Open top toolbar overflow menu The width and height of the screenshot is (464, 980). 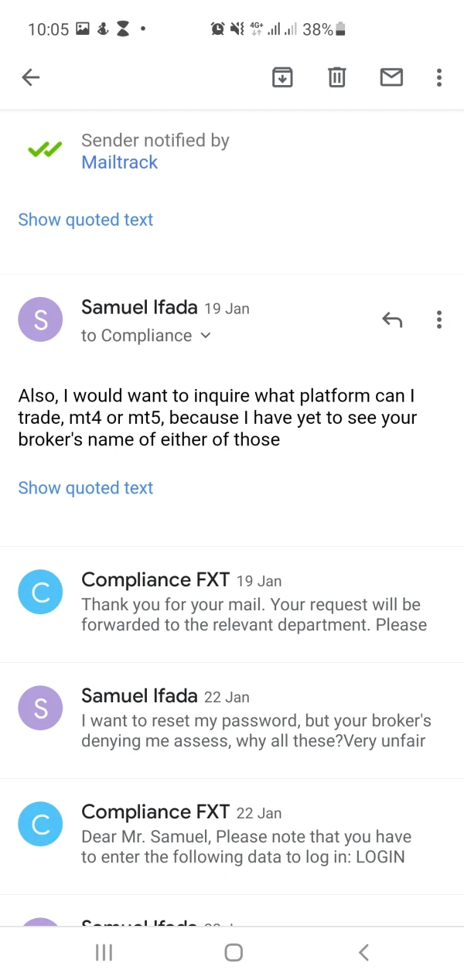click(x=438, y=77)
